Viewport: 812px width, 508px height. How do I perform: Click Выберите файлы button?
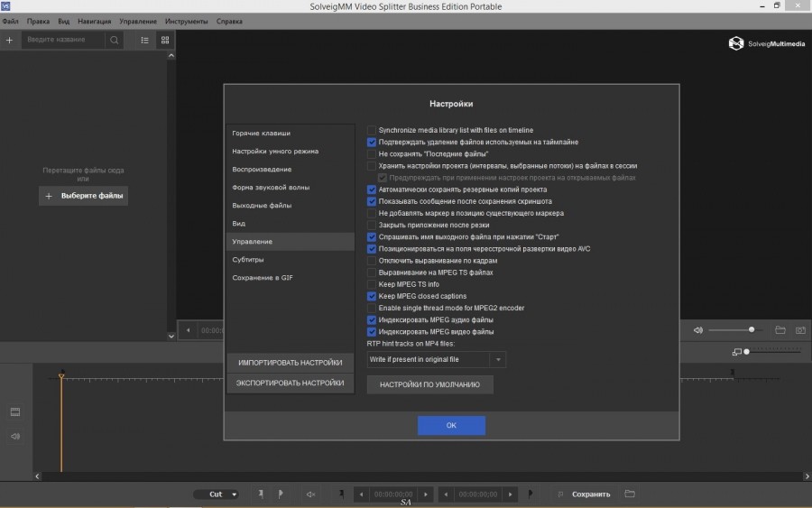[x=83, y=196]
